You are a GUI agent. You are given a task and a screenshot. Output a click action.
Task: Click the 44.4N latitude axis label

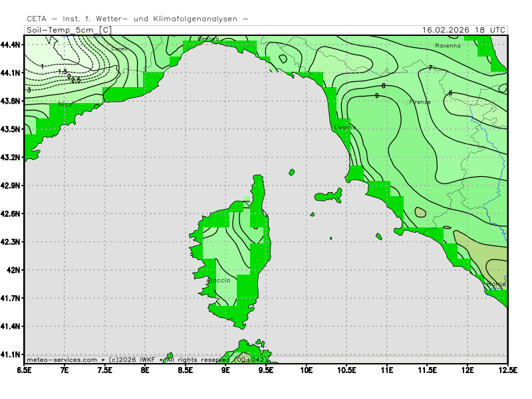[11, 45]
